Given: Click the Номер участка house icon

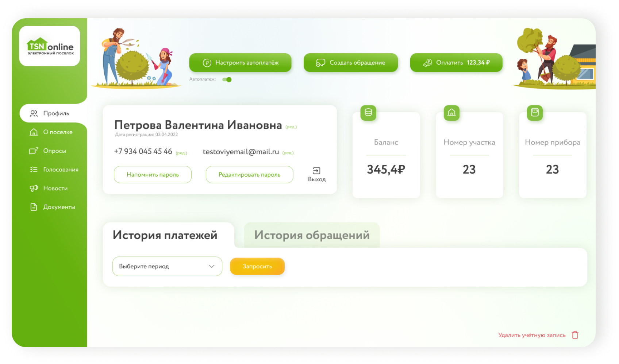Looking at the screenshot, I should [451, 112].
